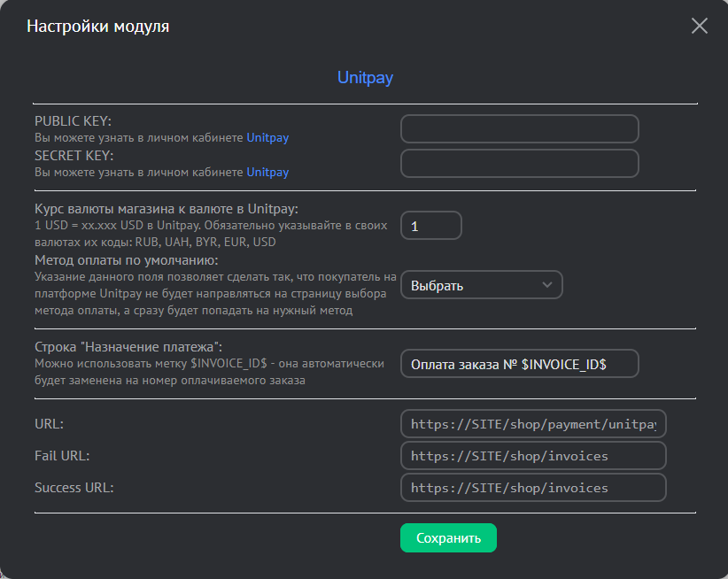Click 'Метод оплаты по умолчанию' label
728x579 pixels.
(126, 260)
